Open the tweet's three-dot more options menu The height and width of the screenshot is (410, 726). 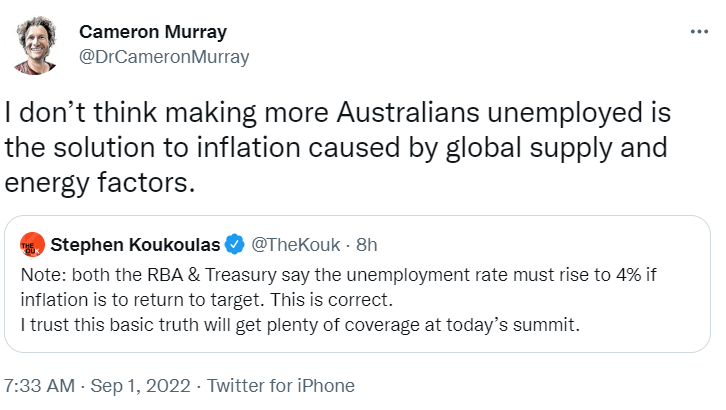[x=700, y=31]
